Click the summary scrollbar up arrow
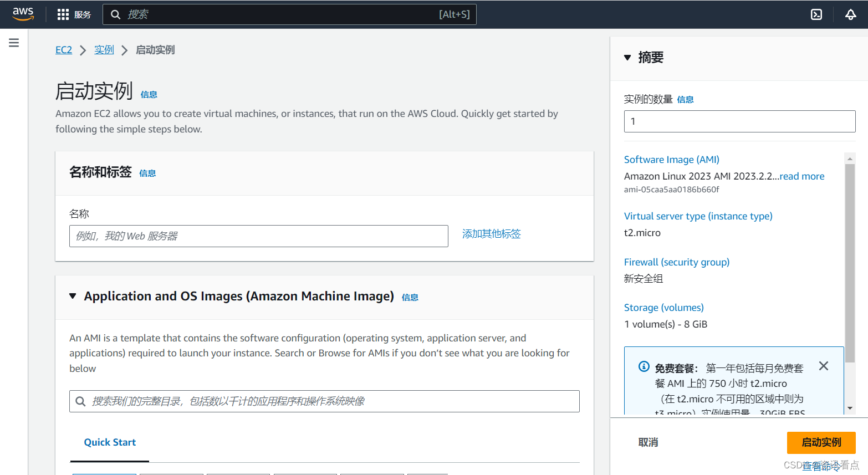This screenshot has height=475, width=868. [850, 159]
